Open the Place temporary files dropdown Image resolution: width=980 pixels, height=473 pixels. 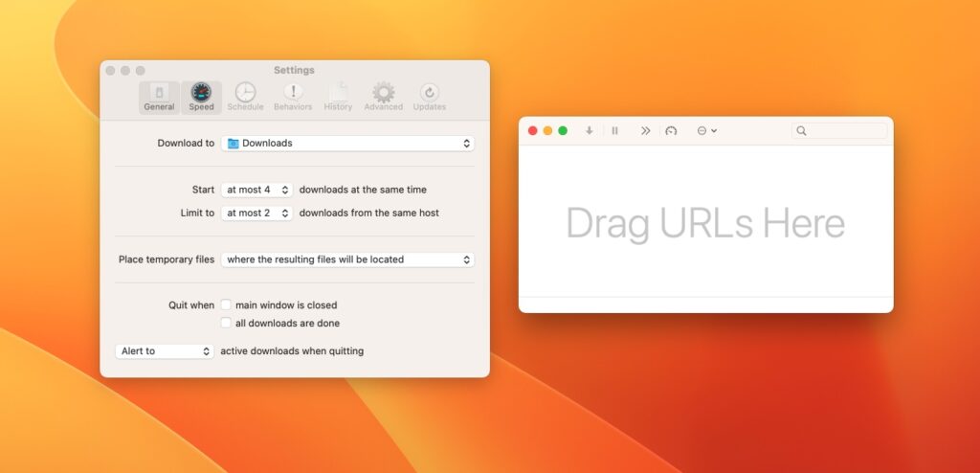[x=347, y=259]
